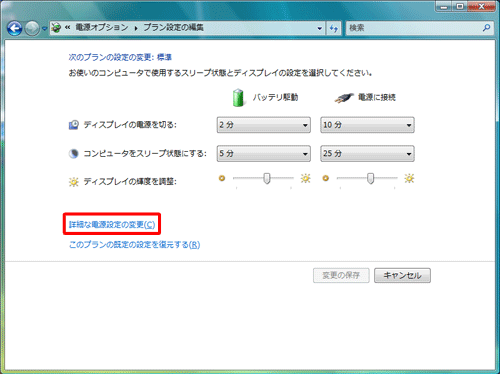Viewport: 500px width, 374px height.
Task: Click the refresh button beside address bar
Action: (333, 28)
